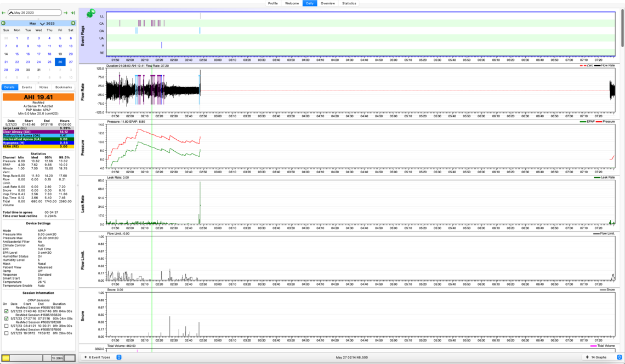This screenshot has width=625, height=364.
Task: Click the Hypopnea (H) blue row
Action: pos(38,143)
